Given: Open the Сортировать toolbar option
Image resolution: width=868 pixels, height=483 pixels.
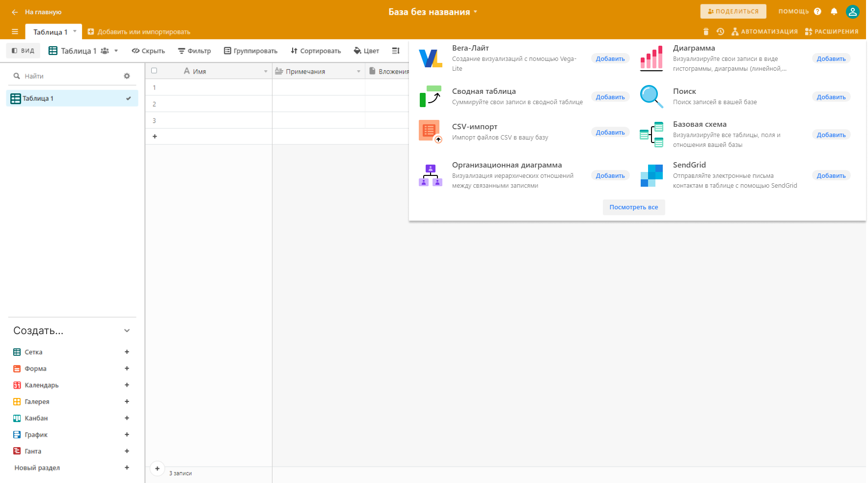Looking at the screenshot, I should tap(316, 51).
